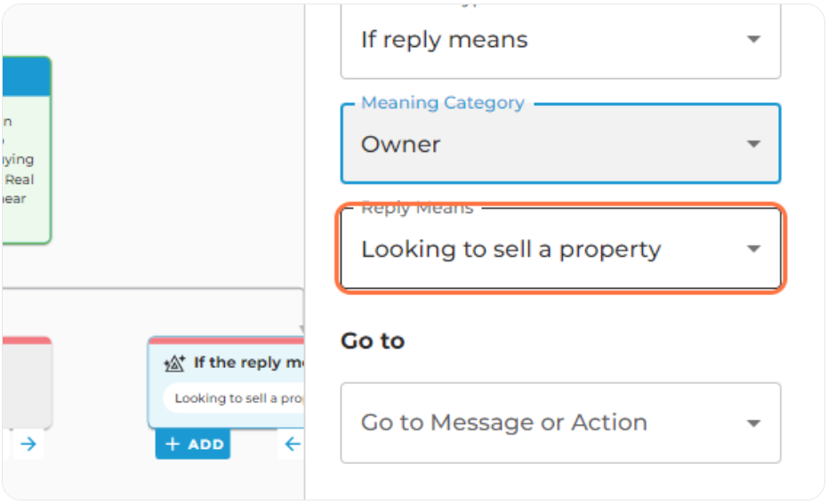The width and height of the screenshot is (828, 504).
Task: Click the 'Go to' section heading
Action: pos(373,341)
